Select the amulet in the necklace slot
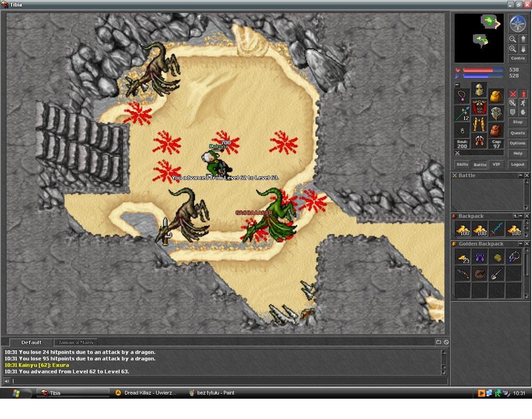Viewport: 532px width, 419px height. [462, 96]
